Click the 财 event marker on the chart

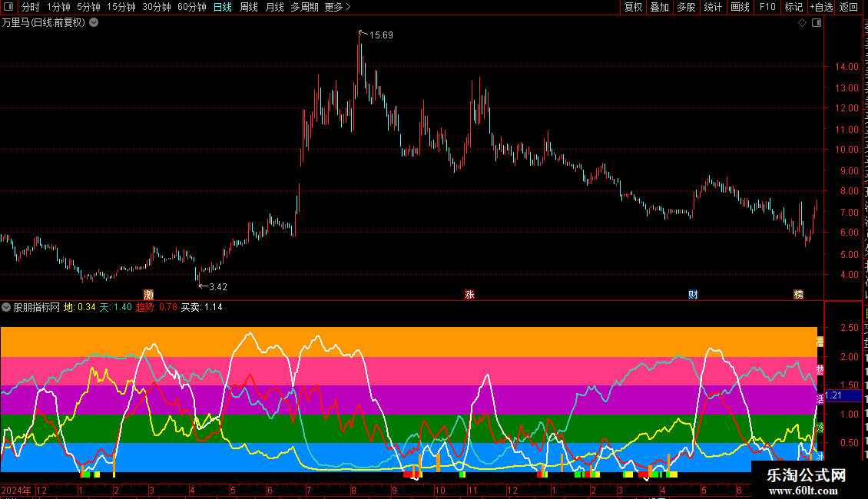693,294
